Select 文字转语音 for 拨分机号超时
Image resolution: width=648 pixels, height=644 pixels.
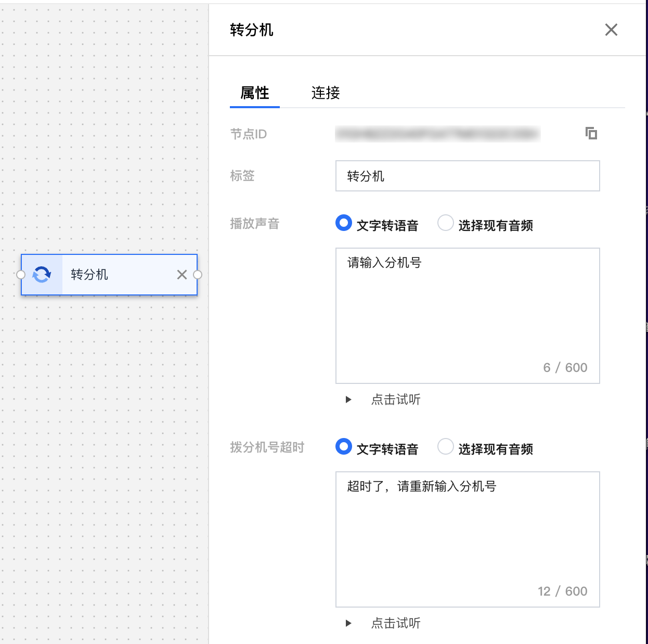[344, 447]
